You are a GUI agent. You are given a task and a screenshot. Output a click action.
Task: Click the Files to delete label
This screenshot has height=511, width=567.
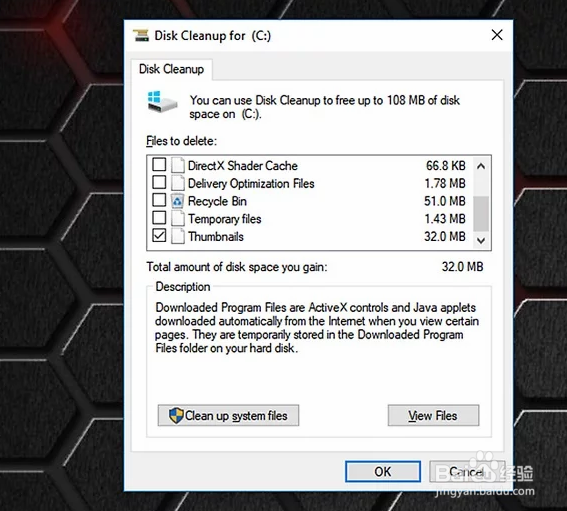coord(182,141)
